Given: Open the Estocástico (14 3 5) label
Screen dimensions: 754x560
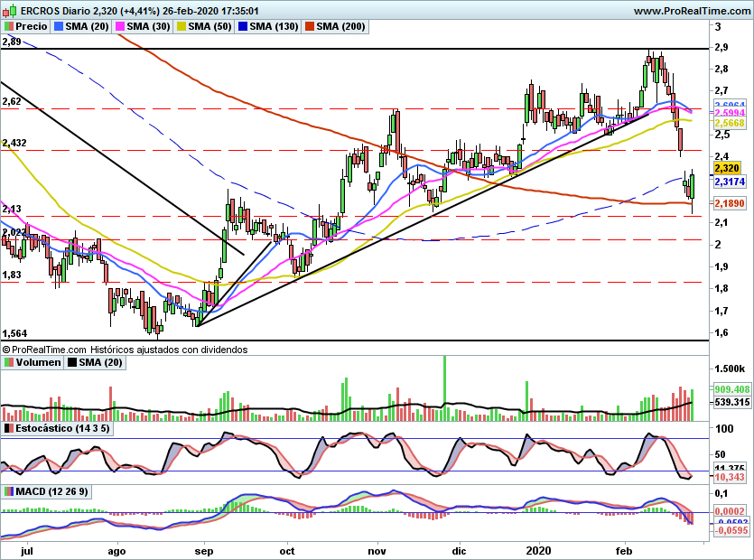Looking at the screenshot, I should tap(57, 428).
